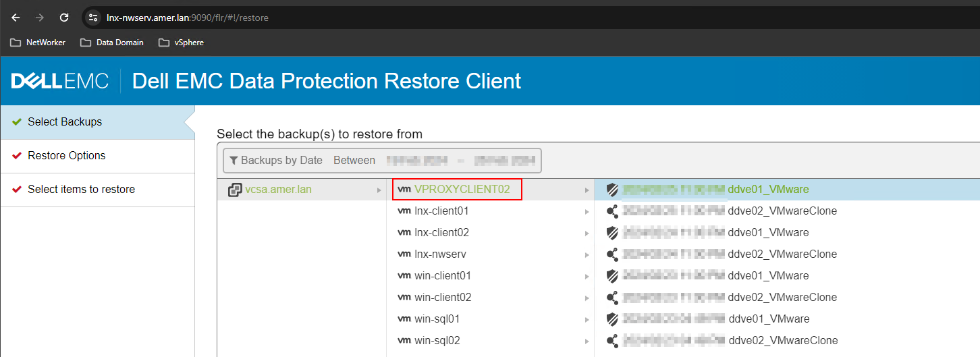The width and height of the screenshot is (980, 357).
Task: Click the vCenter icon beside vcsa.amer.lan
Action: pos(235,190)
